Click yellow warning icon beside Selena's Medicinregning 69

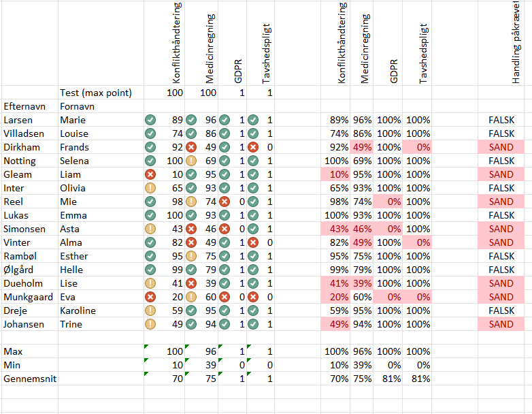click(x=191, y=161)
